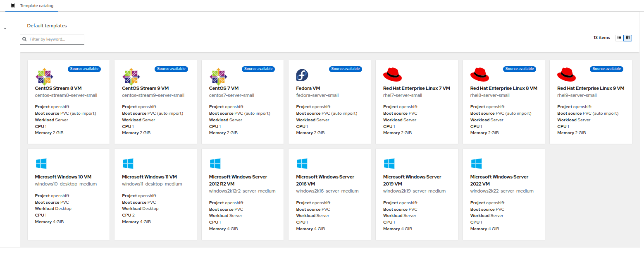
Task: Click the Windows Server 2022 logo
Action: (476, 164)
